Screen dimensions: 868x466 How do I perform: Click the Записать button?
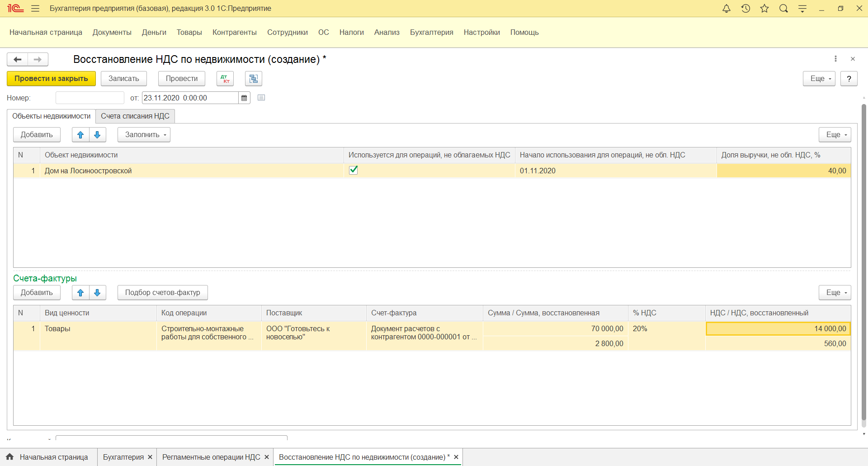(x=124, y=79)
